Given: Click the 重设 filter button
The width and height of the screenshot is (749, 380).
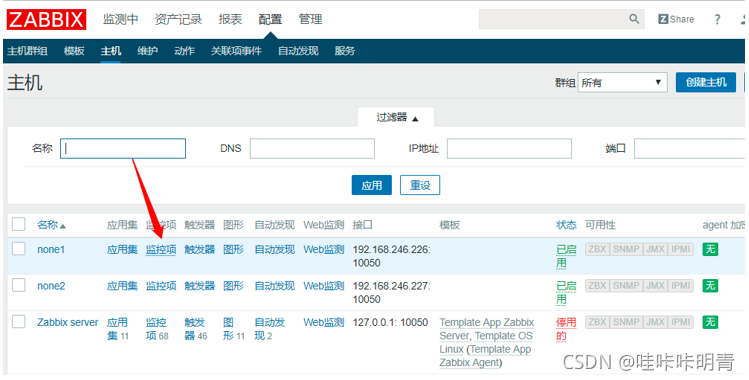Looking at the screenshot, I should [x=420, y=185].
